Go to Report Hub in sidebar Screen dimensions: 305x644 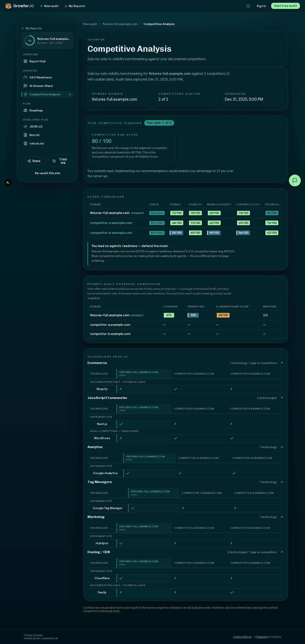[47, 61]
